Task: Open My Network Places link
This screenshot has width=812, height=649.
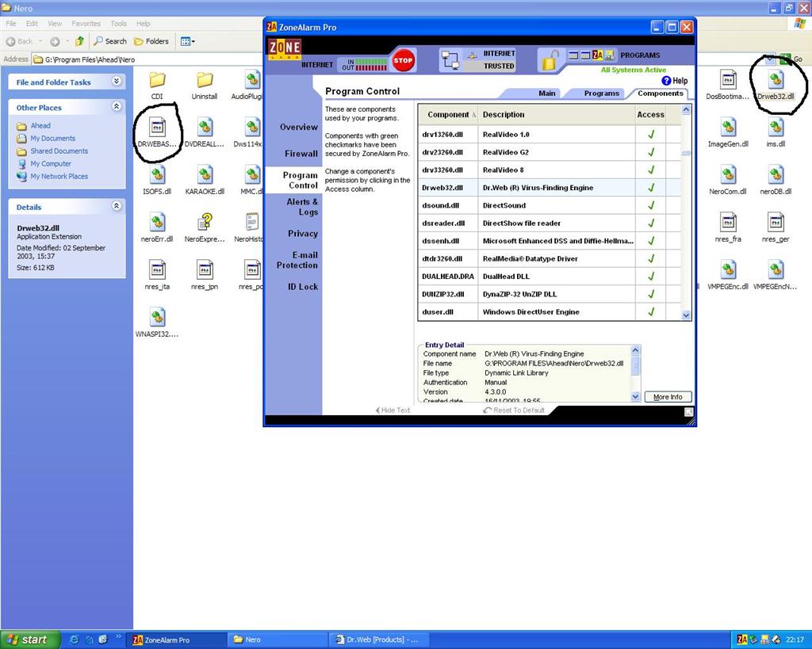Action: [59, 176]
